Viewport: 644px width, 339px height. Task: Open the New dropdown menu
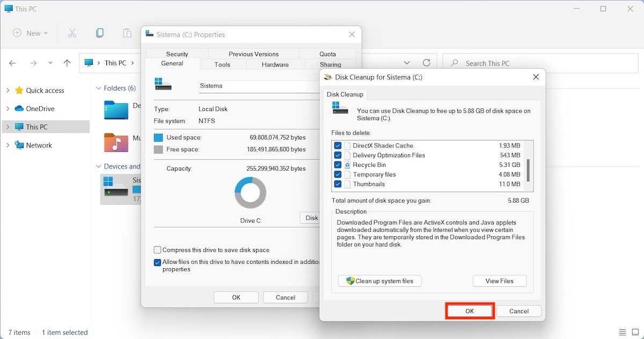(x=30, y=33)
